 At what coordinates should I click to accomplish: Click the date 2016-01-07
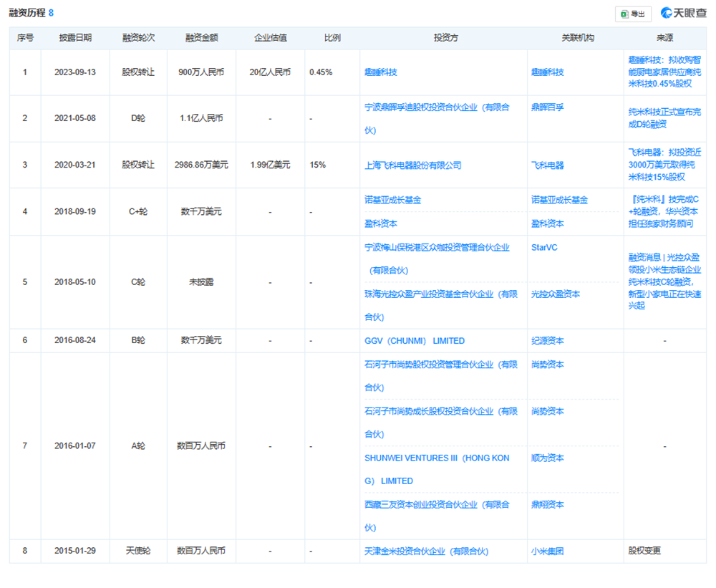[x=75, y=446]
